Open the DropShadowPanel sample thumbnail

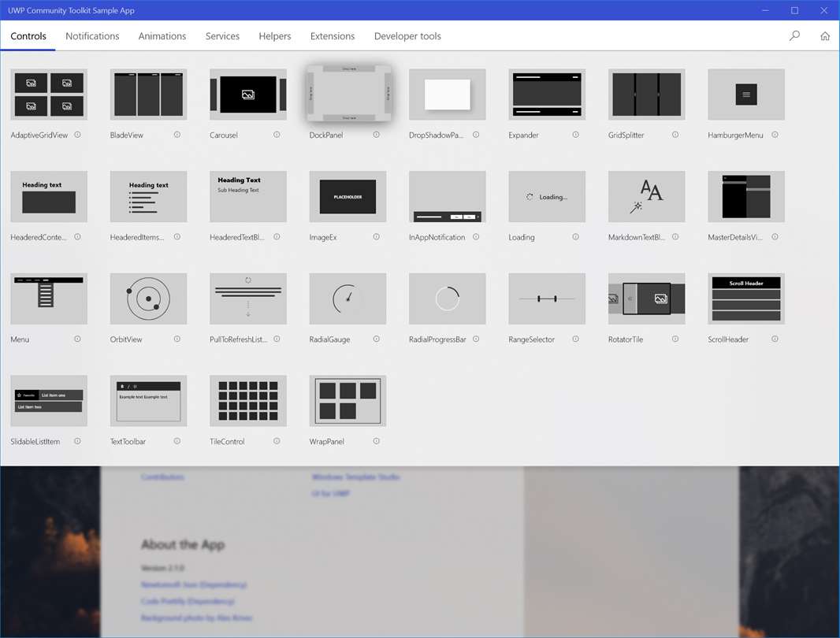coord(448,95)
